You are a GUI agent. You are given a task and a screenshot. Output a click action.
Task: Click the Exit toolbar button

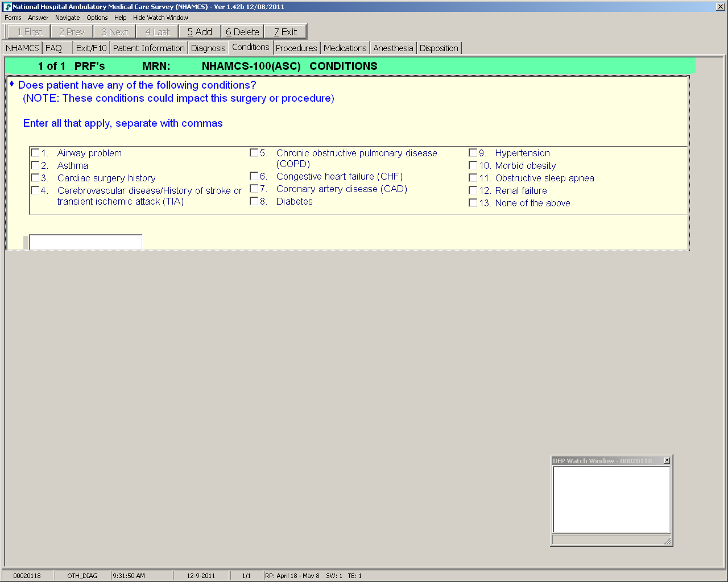[286, 32]
